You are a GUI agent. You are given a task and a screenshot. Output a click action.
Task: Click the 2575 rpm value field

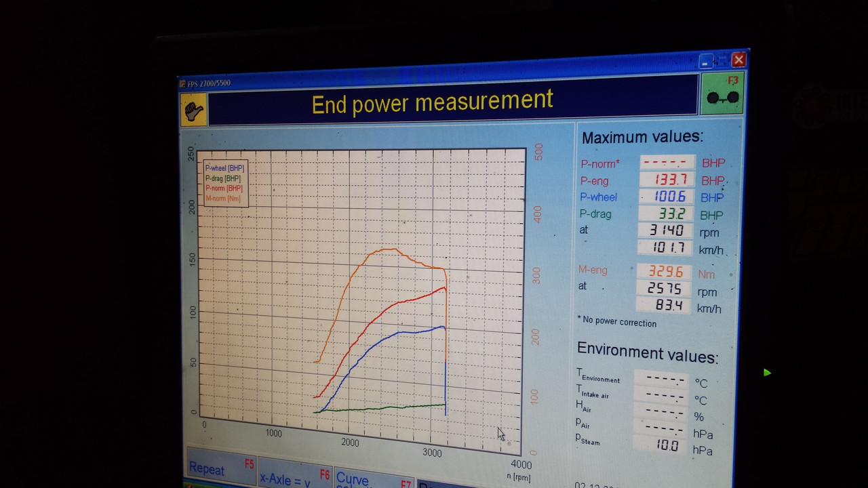pos(663,288)
